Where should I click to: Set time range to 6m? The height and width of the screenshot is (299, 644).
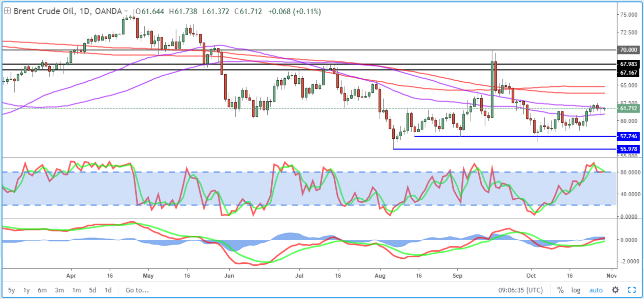point(42,290)
